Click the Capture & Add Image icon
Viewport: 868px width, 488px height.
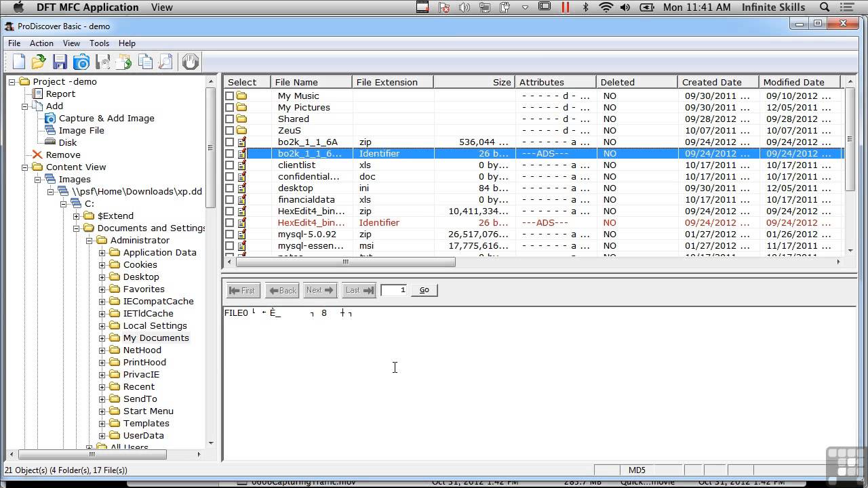point(50,118)
